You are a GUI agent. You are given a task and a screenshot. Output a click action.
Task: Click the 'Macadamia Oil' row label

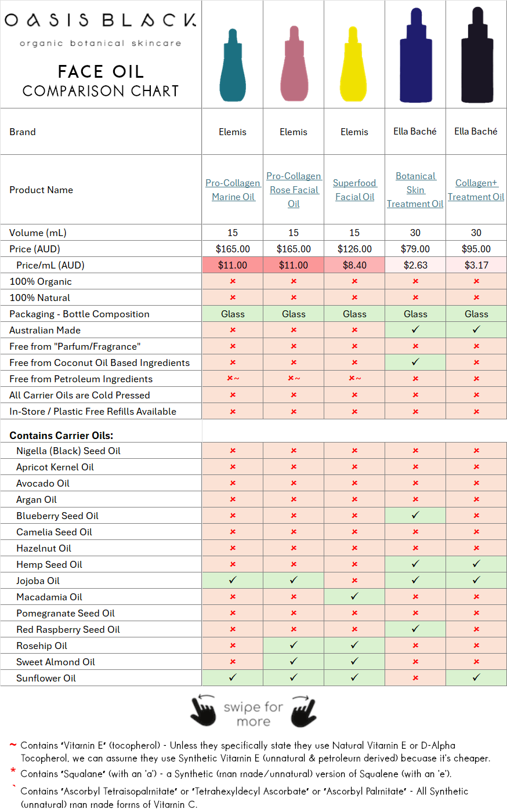coord(49,597)
